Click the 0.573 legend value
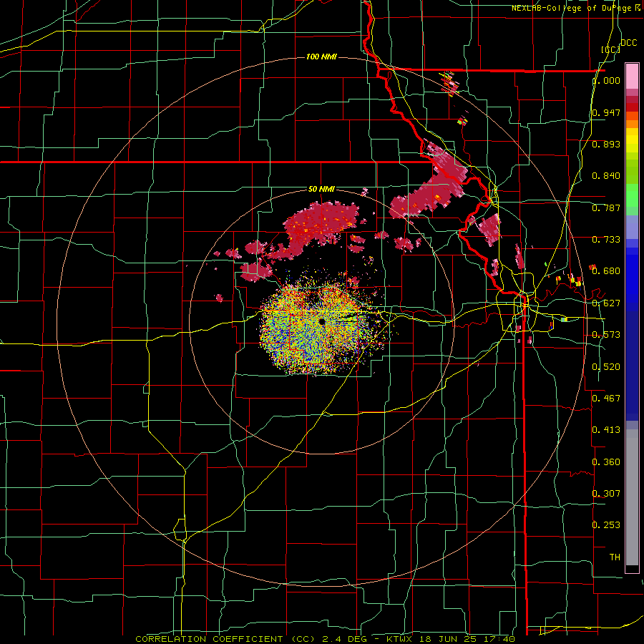The image size is (644, 644). pos(606,335)
